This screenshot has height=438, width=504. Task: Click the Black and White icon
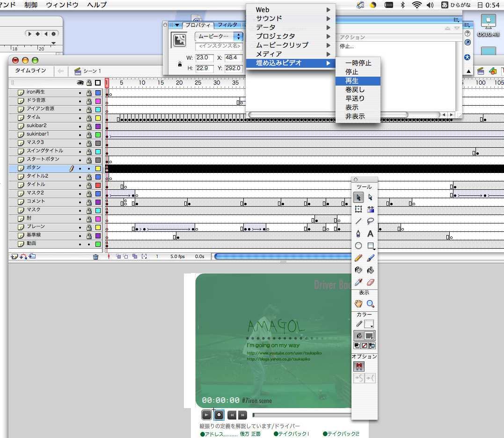[357, 346]
